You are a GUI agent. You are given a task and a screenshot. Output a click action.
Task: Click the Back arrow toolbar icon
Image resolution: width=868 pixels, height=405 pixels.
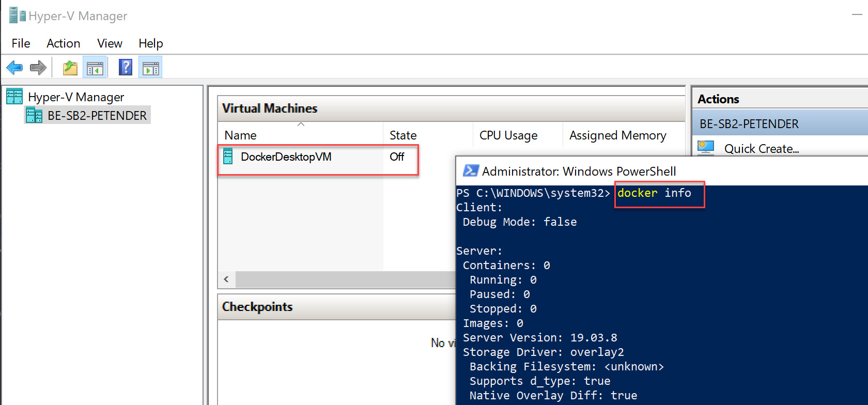click(14, 68)
